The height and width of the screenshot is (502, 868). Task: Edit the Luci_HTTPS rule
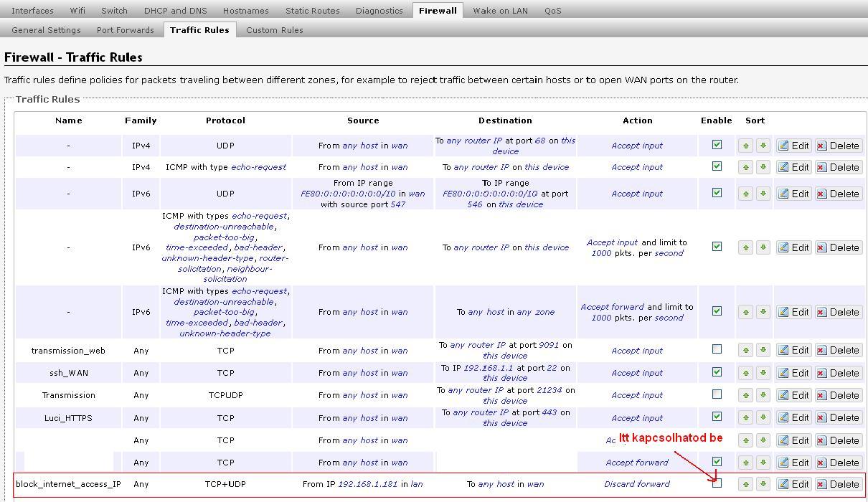pyautogui.click(x=794, y=417)
